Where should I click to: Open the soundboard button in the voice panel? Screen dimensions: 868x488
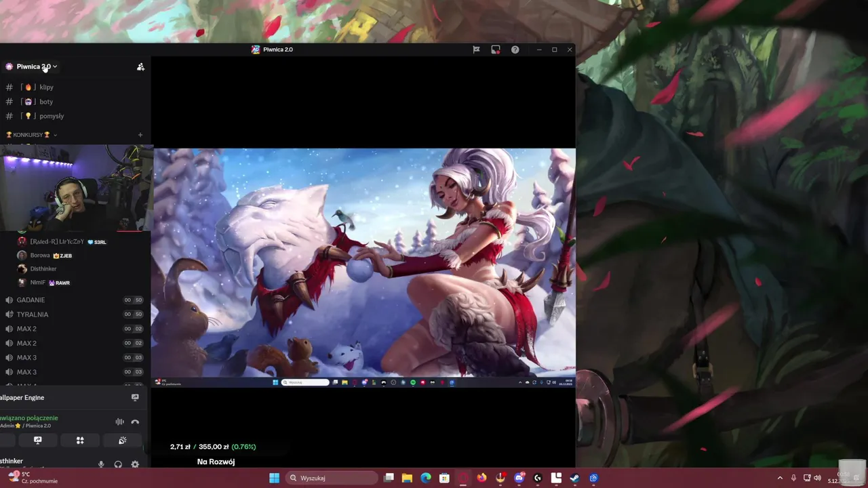coord(122,441)
